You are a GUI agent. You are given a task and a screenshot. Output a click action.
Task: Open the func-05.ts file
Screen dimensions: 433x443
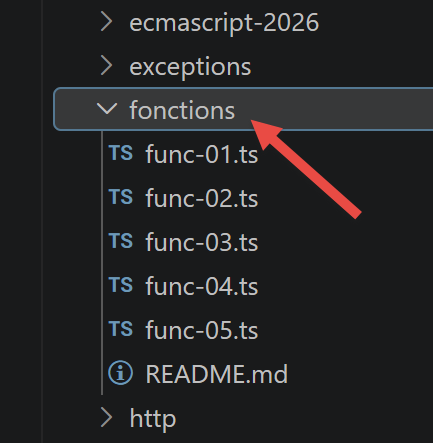pos(202,330)
